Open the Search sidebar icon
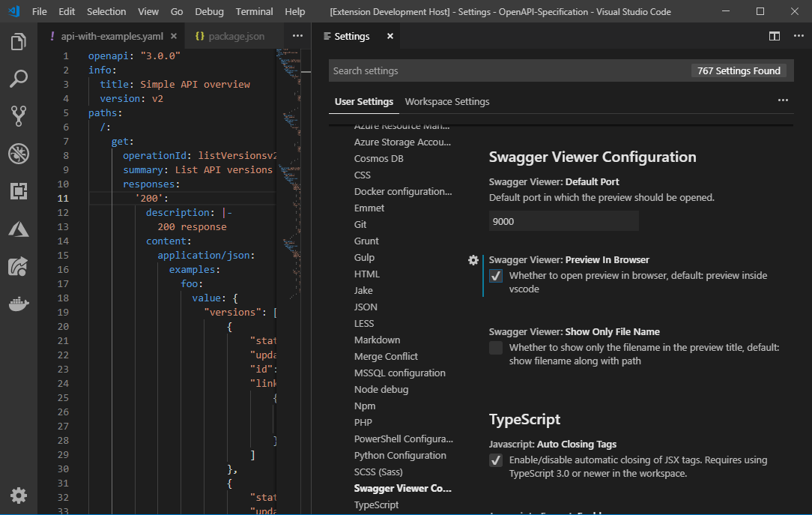The image size is (812, 515). (18, 79)
